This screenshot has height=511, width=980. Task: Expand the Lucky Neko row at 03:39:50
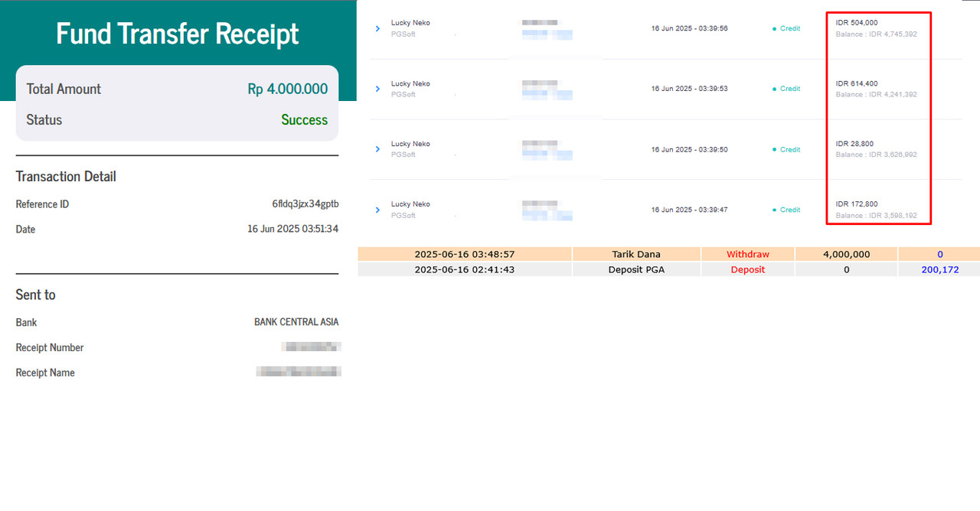(377, 149)
